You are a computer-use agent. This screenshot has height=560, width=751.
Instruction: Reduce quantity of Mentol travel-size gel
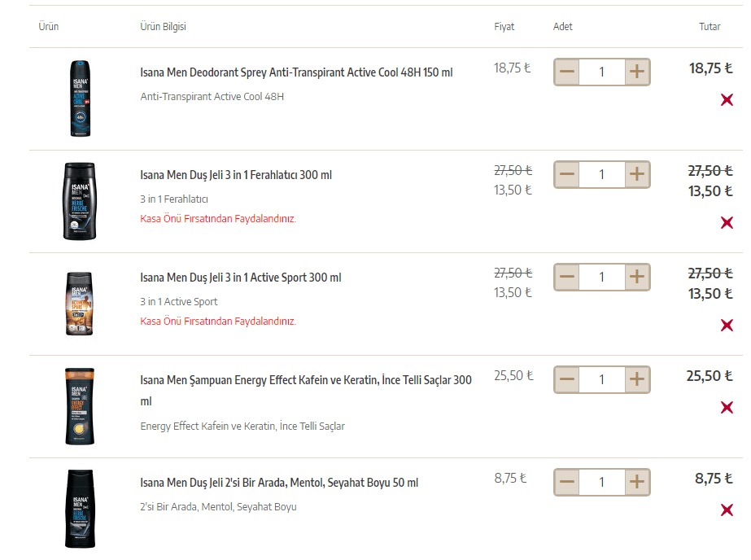pos(567,482)
